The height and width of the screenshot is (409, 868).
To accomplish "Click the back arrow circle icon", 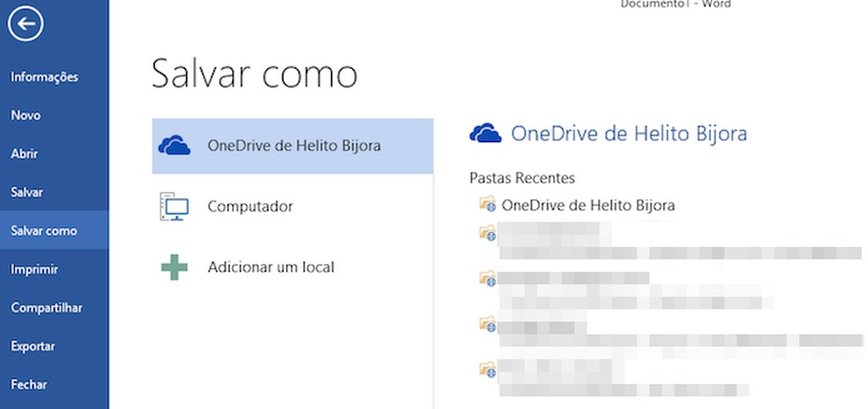I will tap(26, 24).
